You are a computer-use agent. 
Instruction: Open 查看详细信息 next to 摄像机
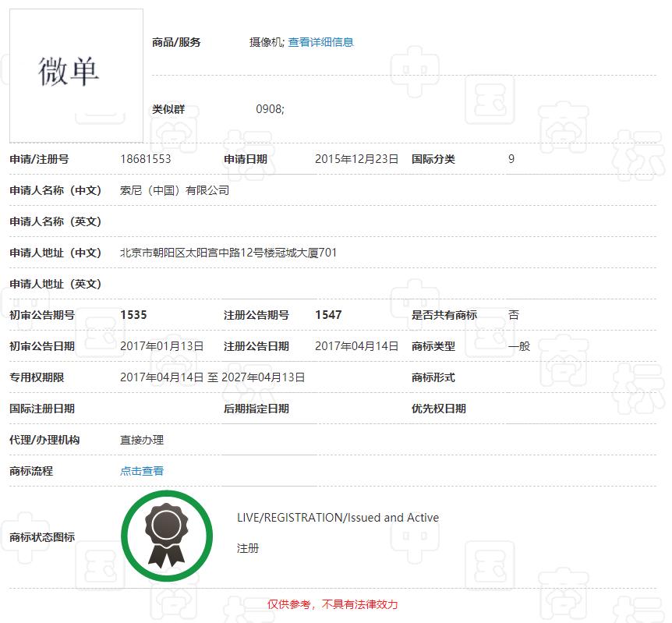pos(323,42)
